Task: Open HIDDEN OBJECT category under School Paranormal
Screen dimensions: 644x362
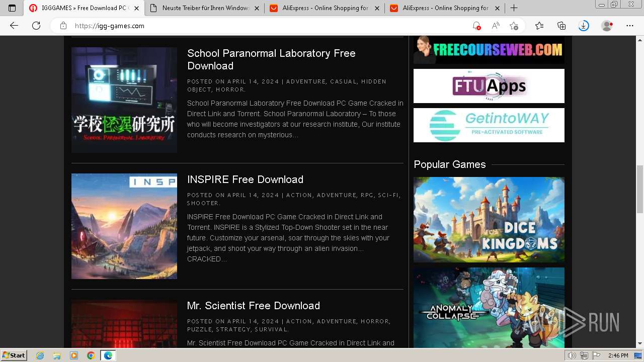Action: click(x=287, y=85)
